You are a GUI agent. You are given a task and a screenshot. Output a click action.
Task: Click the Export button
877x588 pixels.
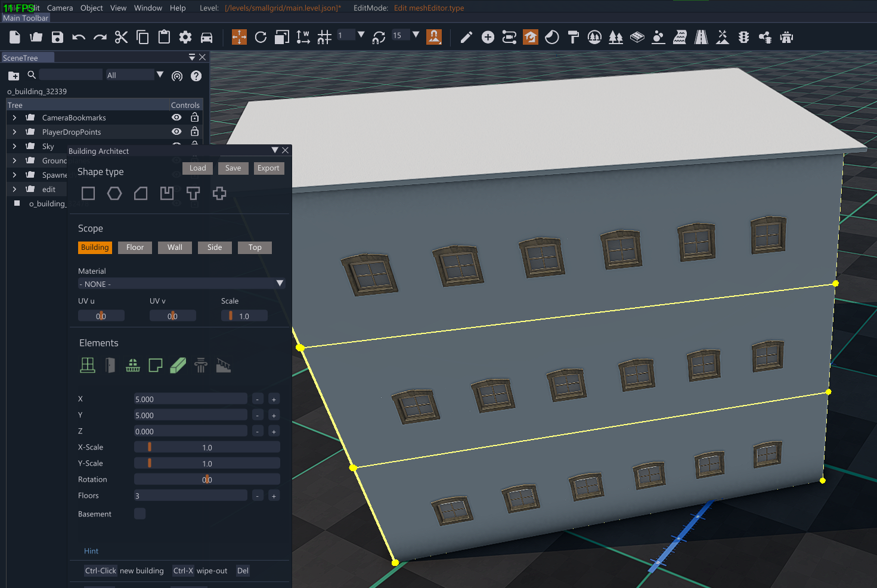click(268, 168)
